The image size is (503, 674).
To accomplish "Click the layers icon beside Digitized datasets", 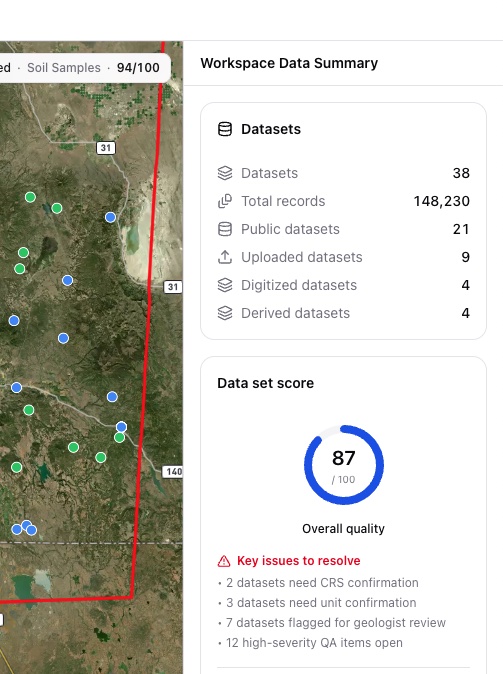I will [x=225, y=285].
